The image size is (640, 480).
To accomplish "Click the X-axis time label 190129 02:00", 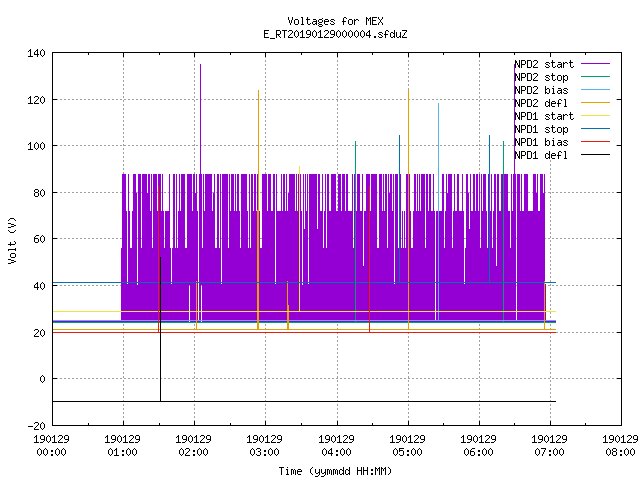I will (193, 446).
